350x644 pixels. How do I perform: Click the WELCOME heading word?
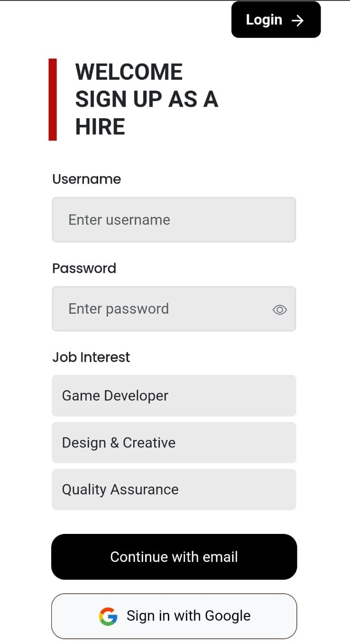coord(129,72)
